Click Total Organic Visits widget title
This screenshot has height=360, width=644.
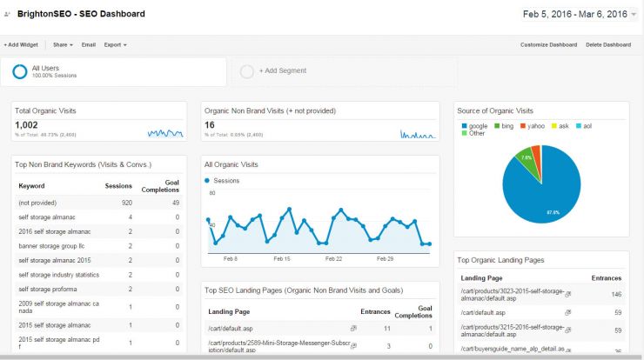tap(45, 110)
